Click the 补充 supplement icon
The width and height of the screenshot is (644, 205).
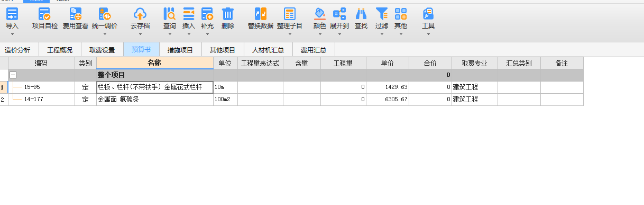click(x=207, y=14)
